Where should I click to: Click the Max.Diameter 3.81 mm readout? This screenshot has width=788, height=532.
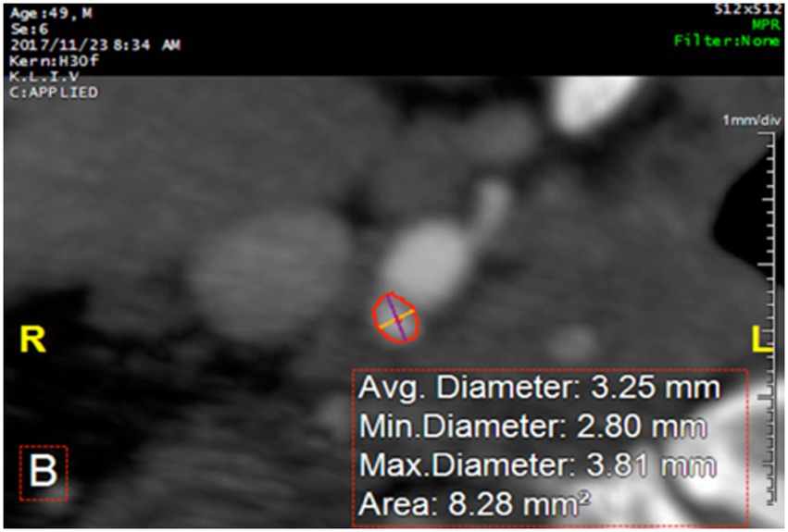(x=537, y=465)
